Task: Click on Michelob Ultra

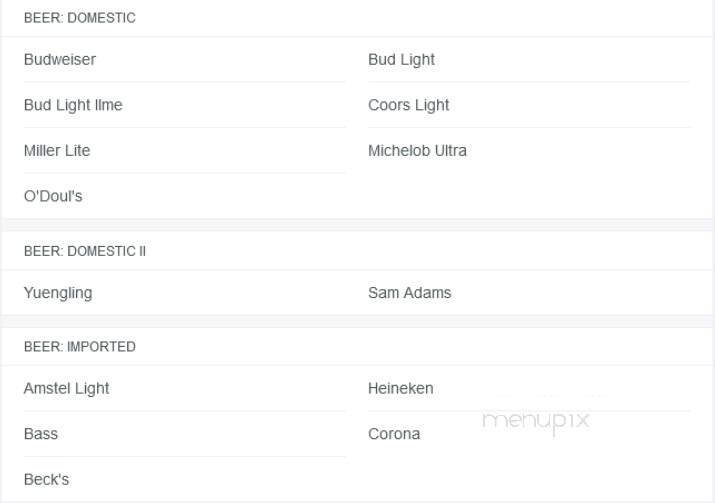Action: point(417,151)
